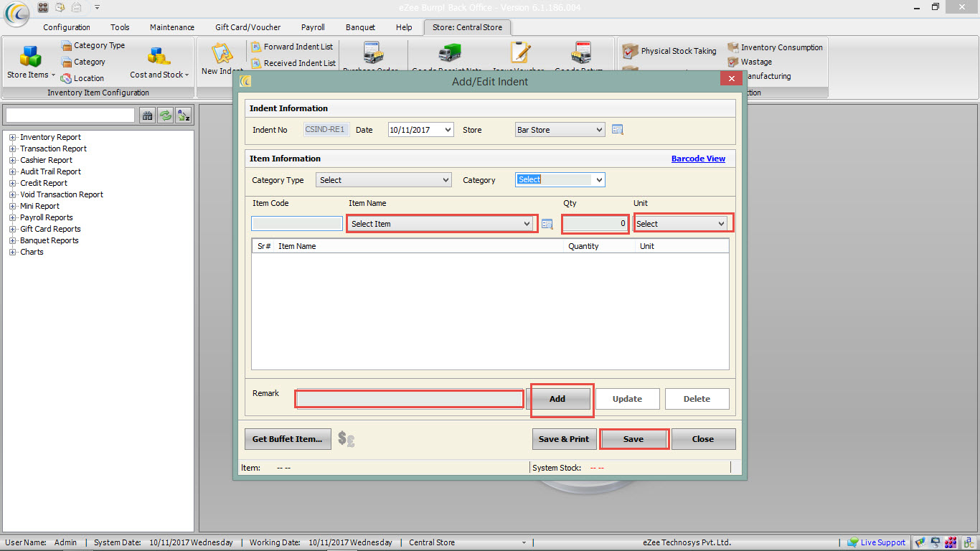Open the Live Support link
The image size is (980, 551).
882,542
